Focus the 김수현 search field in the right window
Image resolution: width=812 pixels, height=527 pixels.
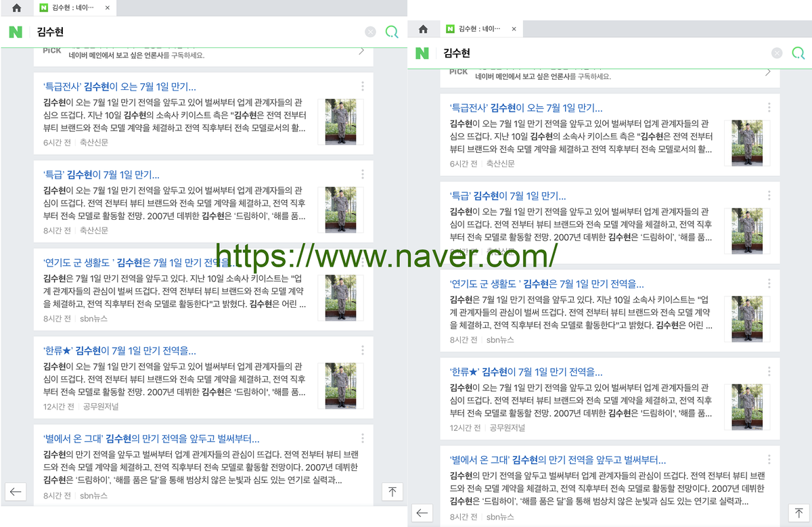603,53
